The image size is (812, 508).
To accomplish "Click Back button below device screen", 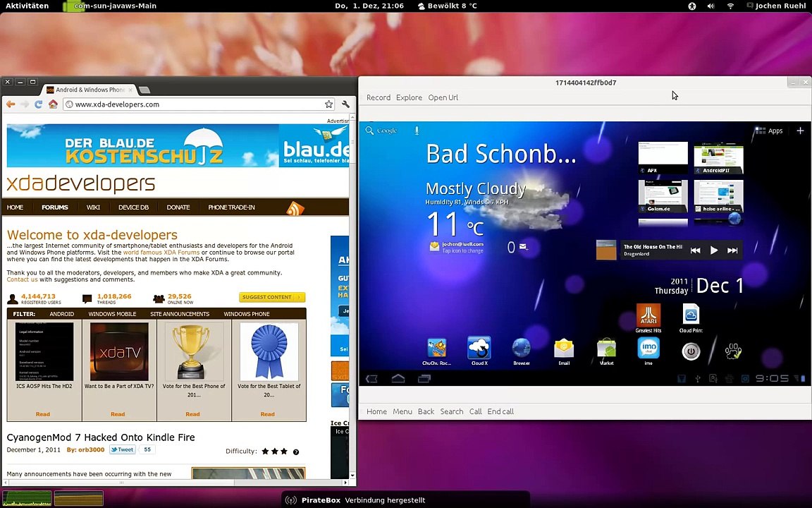I will click(x=426, y=411).
